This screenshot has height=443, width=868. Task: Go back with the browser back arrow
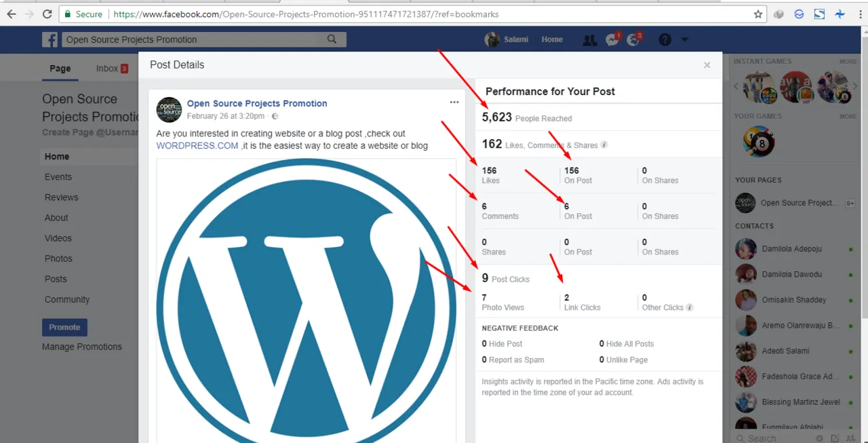[12, 14]
